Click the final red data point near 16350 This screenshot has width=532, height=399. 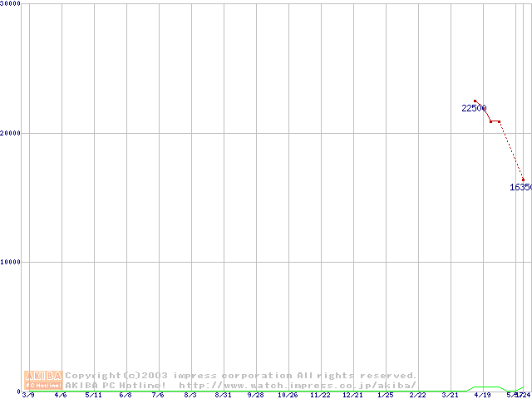click(523, 180)
